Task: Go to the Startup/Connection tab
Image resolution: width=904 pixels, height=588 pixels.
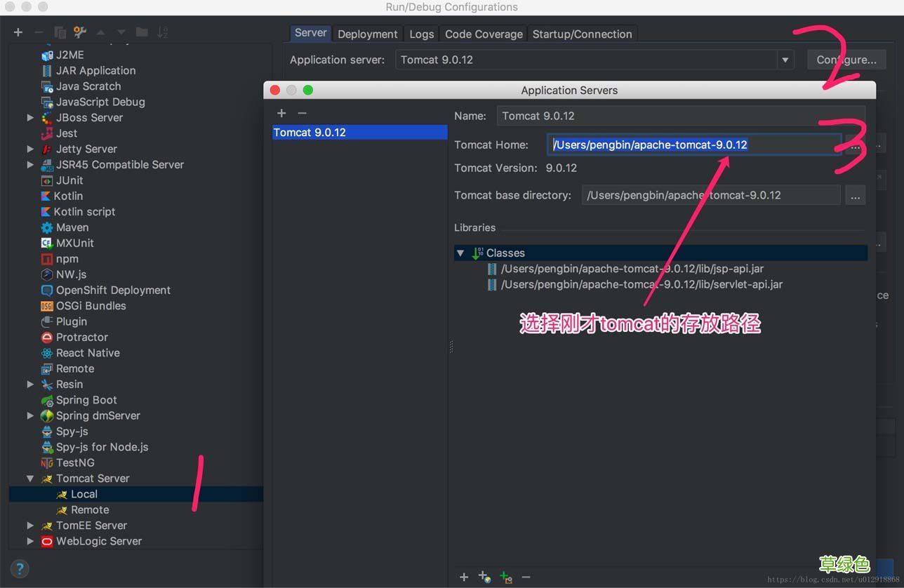Action: [583, 34]
